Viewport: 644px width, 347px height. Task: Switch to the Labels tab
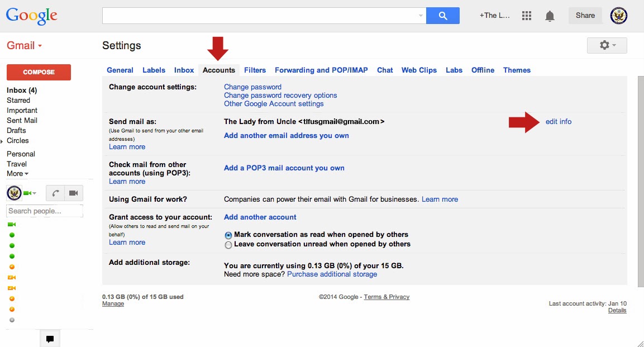click(154, 70)
